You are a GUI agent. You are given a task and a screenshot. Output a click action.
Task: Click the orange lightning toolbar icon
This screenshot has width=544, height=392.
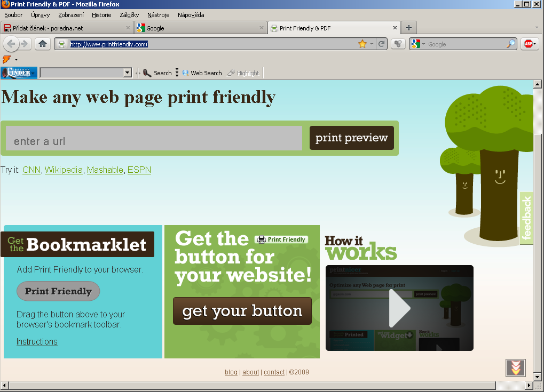(x=7, y=59)
